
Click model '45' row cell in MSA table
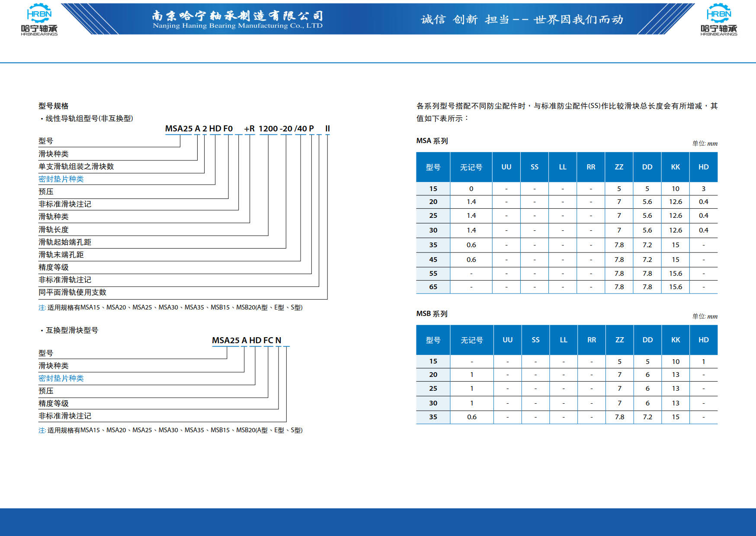click(x=433, y=259)
